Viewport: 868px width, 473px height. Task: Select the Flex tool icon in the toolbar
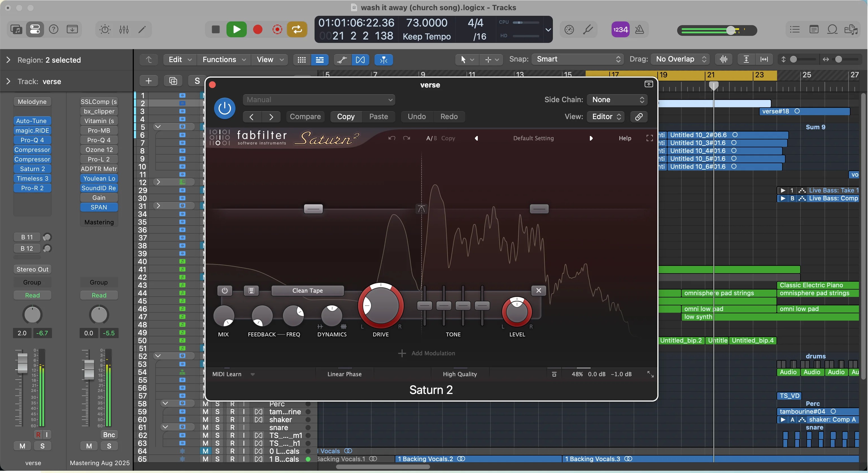[360, 60]
